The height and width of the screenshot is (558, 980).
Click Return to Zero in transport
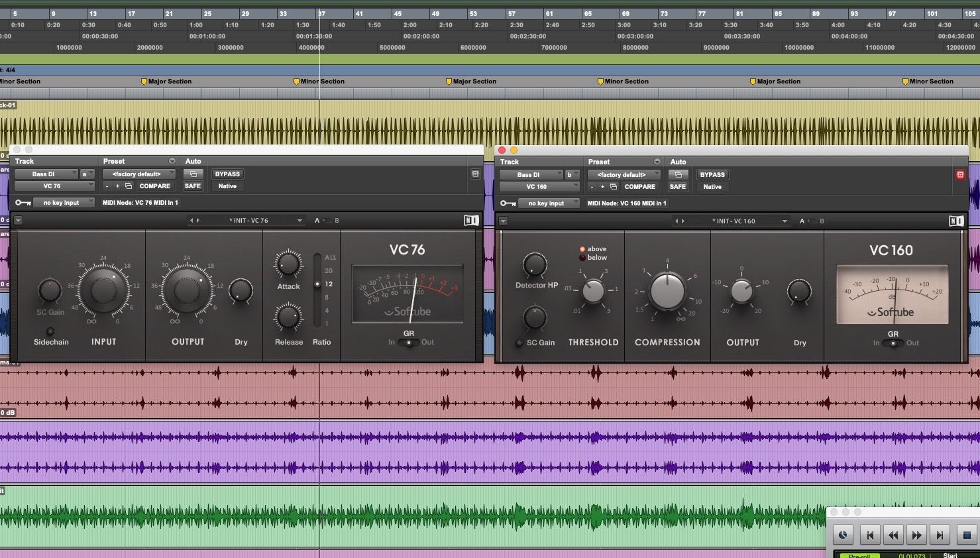point(870,535)
